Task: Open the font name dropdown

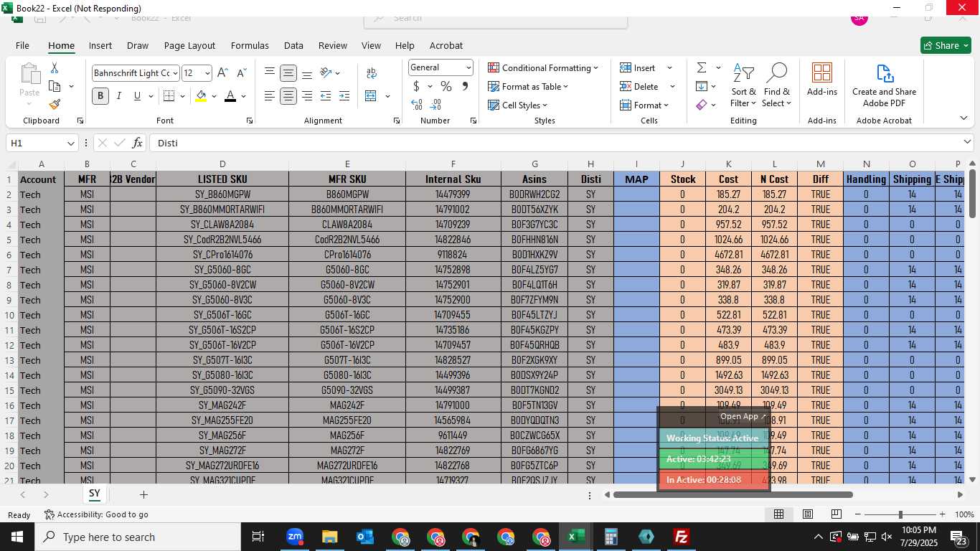Action: [174, 73]
